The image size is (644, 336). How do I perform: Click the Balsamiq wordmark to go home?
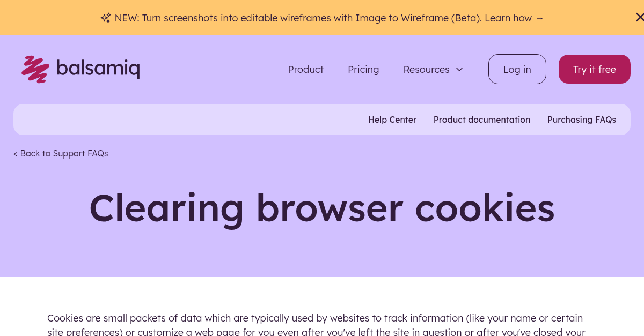point(98,69)
